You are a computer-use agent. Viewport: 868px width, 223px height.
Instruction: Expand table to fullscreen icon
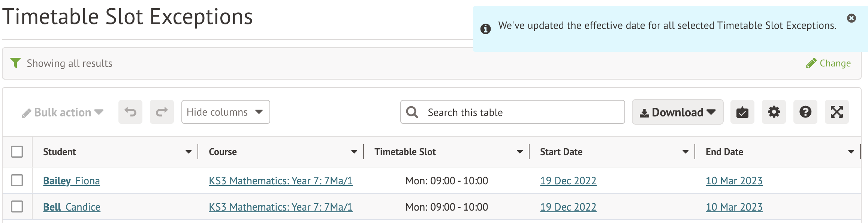tap(837, 112)
